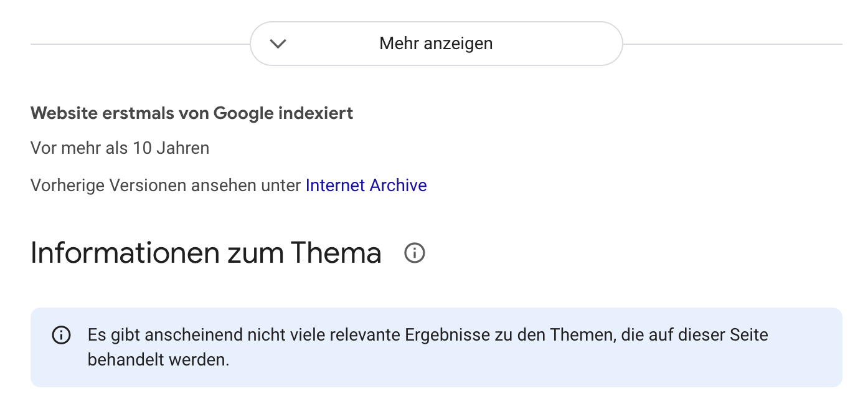The height and width of the screenshot is (396, 868).
Task: Select the information symbol in the light blue banner
Action: point(61,335)
